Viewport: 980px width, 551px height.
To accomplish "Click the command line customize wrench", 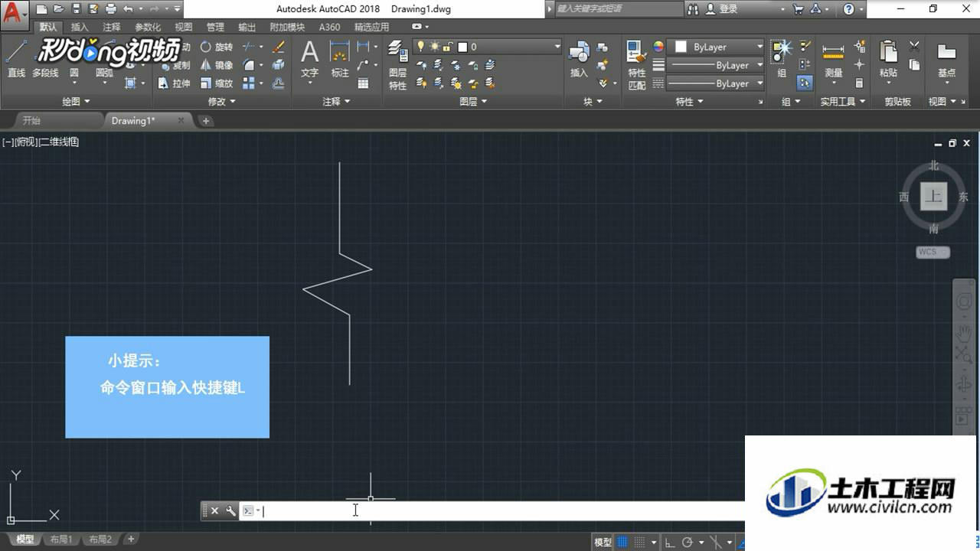I will [x=230, y=511].
